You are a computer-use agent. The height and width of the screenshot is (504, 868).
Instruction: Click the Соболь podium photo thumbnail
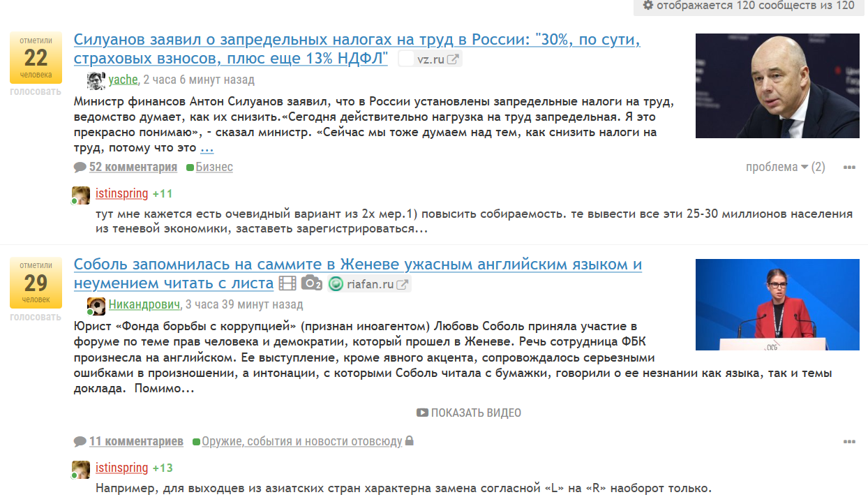777,304
